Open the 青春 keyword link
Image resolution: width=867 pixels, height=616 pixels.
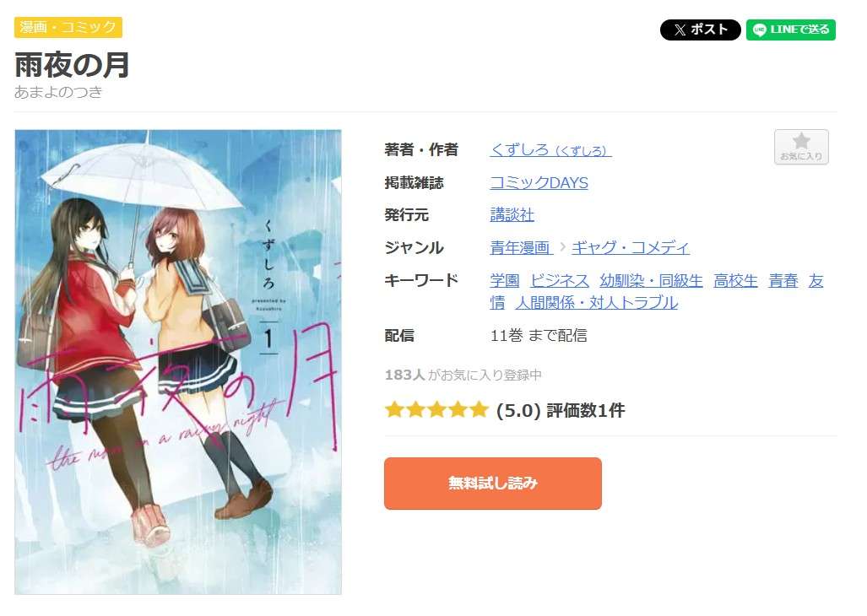783,281
